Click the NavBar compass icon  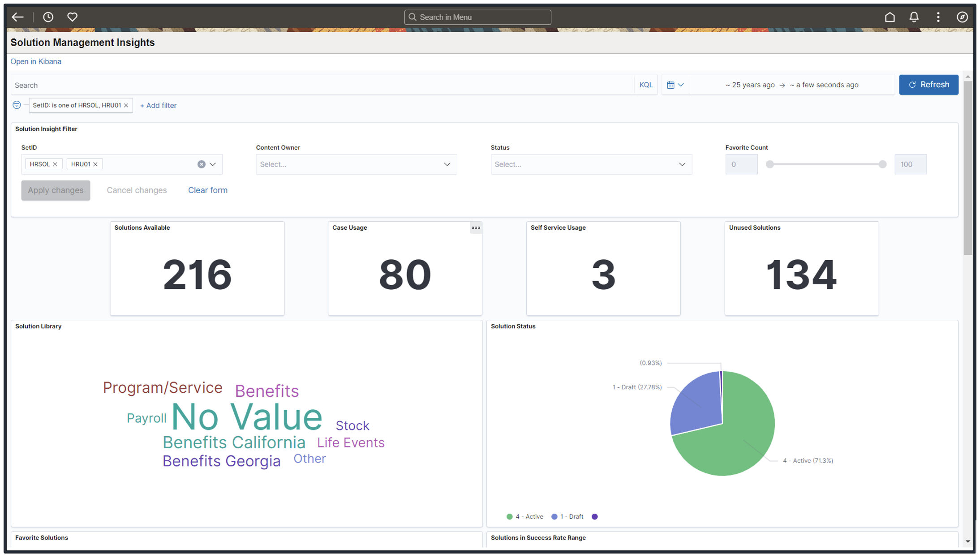pos(962,17)
